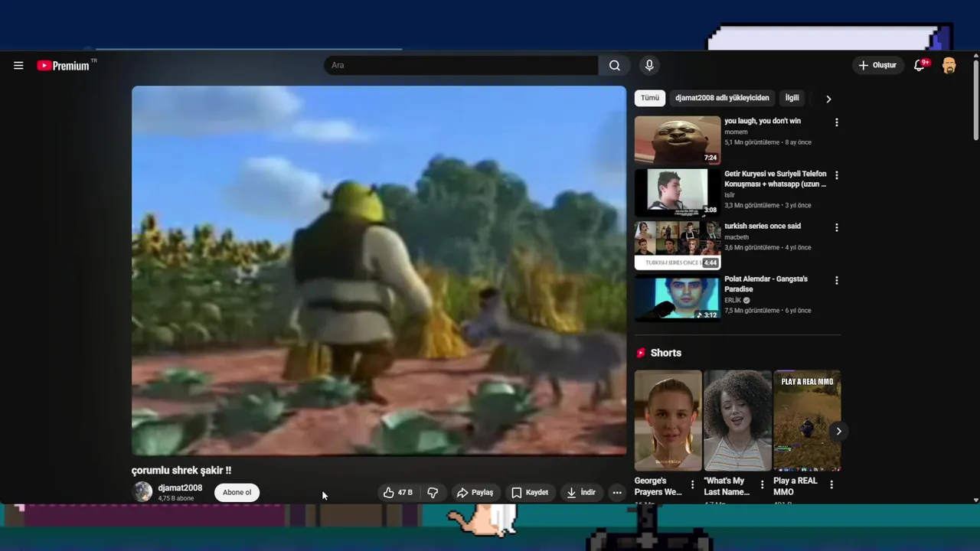This screenshot has width=980, height=551.
Task: Open notifications bell
Action: pos(920,66)
